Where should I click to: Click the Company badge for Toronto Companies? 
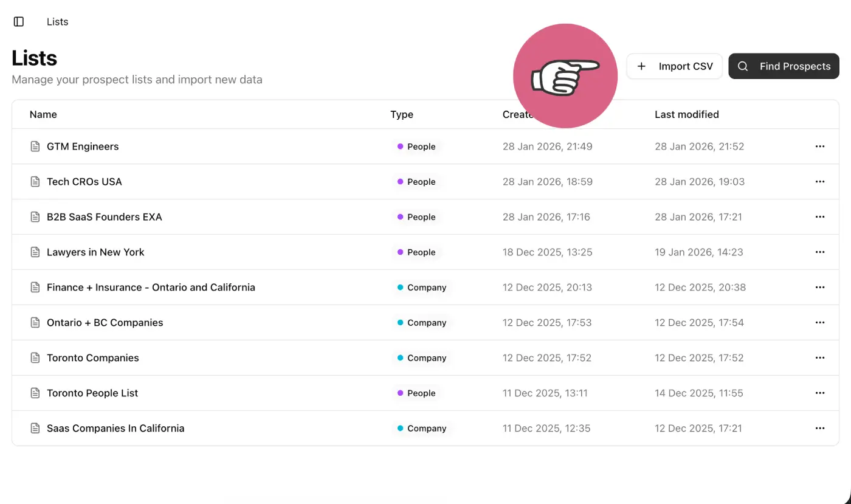tap(421, 358)
